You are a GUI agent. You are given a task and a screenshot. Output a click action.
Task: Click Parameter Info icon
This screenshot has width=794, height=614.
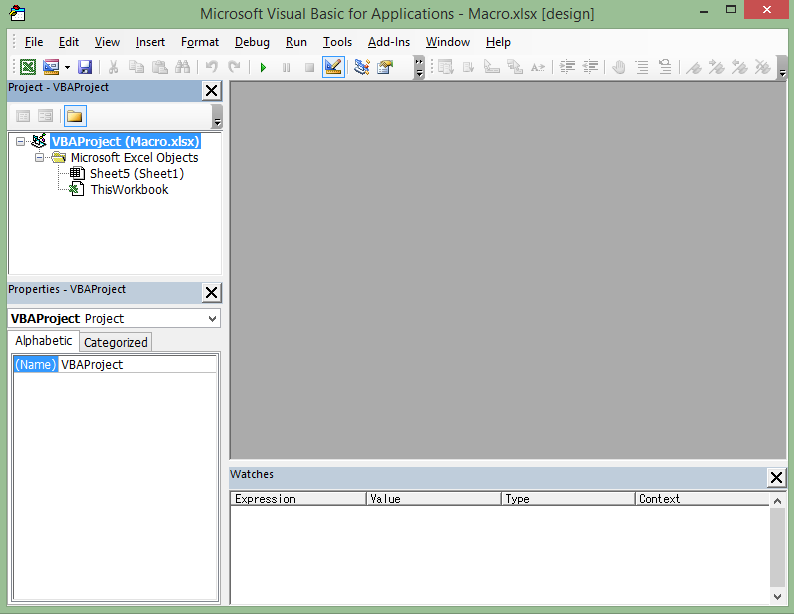pyautogui.click(x=515, y=67)
